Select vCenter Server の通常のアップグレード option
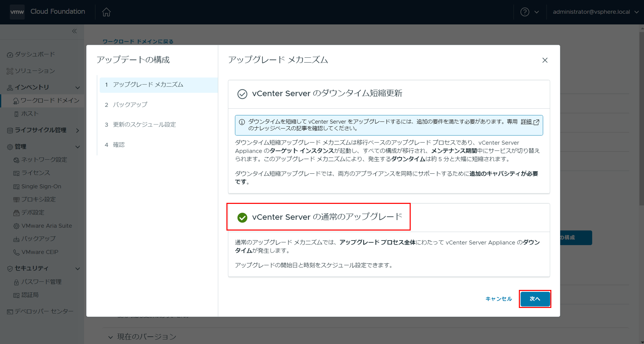Viewport: 644px width, 344px height. click(x=242, y=217)
